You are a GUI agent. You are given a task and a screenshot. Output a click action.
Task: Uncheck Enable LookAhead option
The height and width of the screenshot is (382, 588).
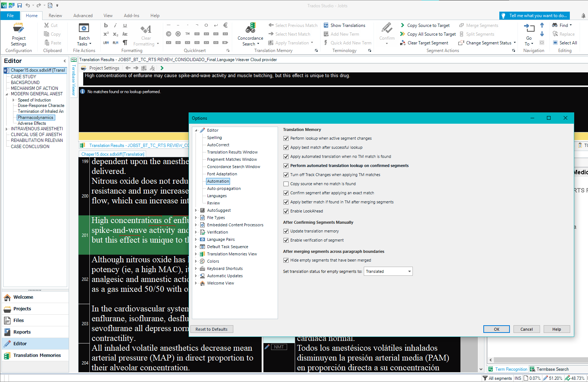click(x=286, y=211)
